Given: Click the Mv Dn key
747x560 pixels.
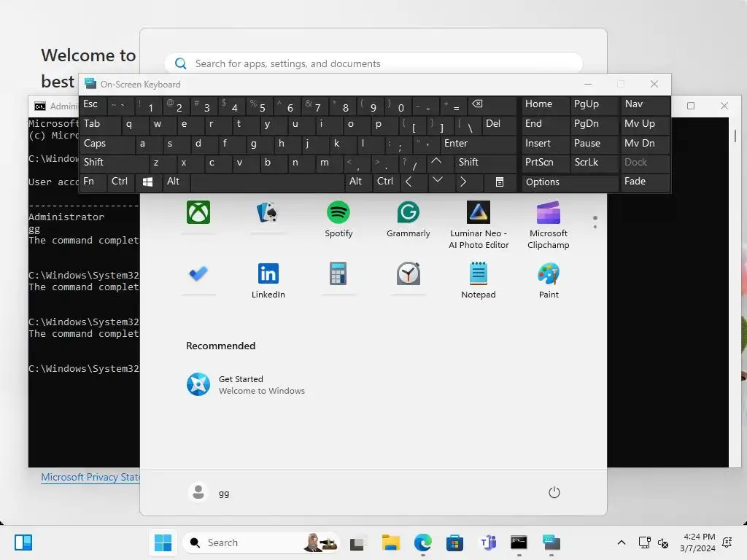Looking at the screenshot, I should [x=645, y=144].
